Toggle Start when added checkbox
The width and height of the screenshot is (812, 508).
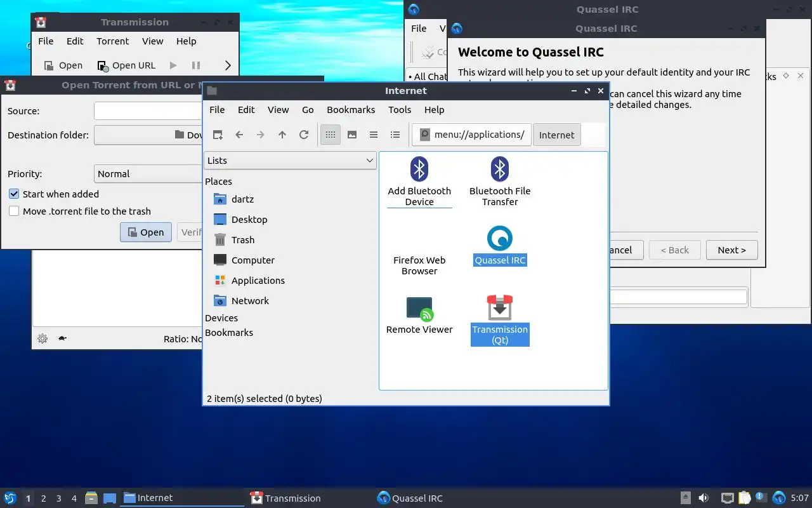[14, 194]
